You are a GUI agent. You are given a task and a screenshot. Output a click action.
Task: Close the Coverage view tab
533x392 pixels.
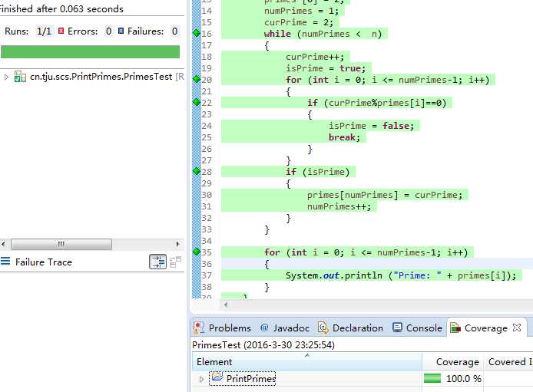(x=517, y=327)
